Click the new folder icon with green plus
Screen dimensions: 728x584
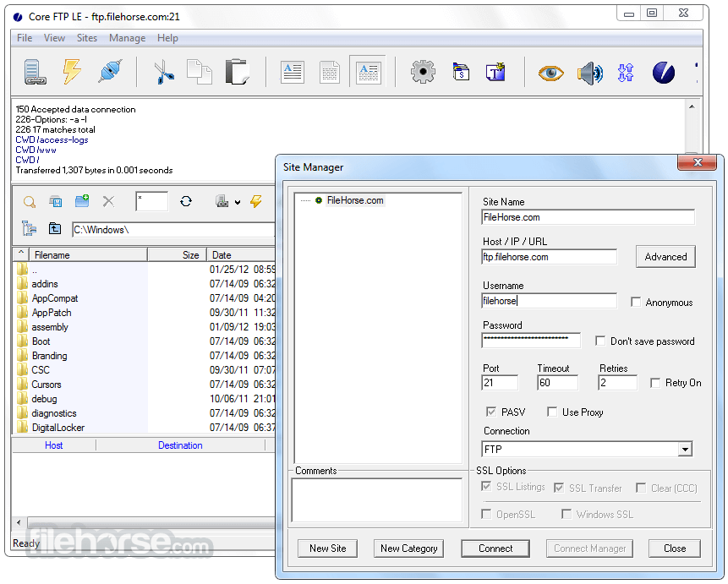[x=82, y=201]
